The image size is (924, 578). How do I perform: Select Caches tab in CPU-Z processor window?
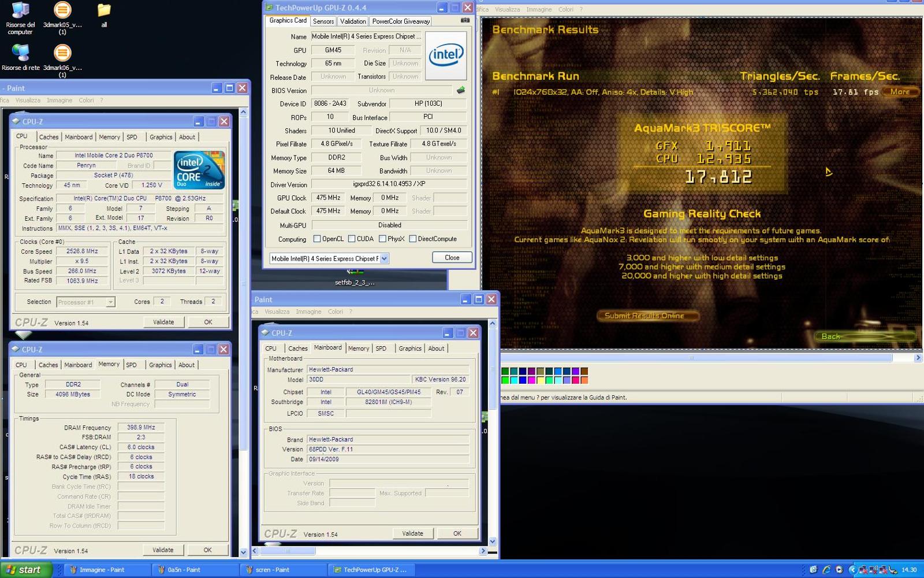[x=49, y=137]
